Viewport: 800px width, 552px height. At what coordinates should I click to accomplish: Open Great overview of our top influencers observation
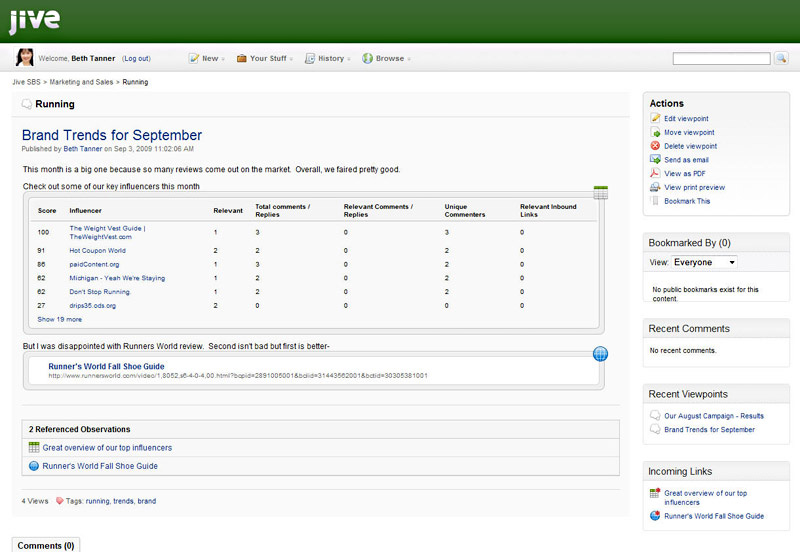[107, 447]
